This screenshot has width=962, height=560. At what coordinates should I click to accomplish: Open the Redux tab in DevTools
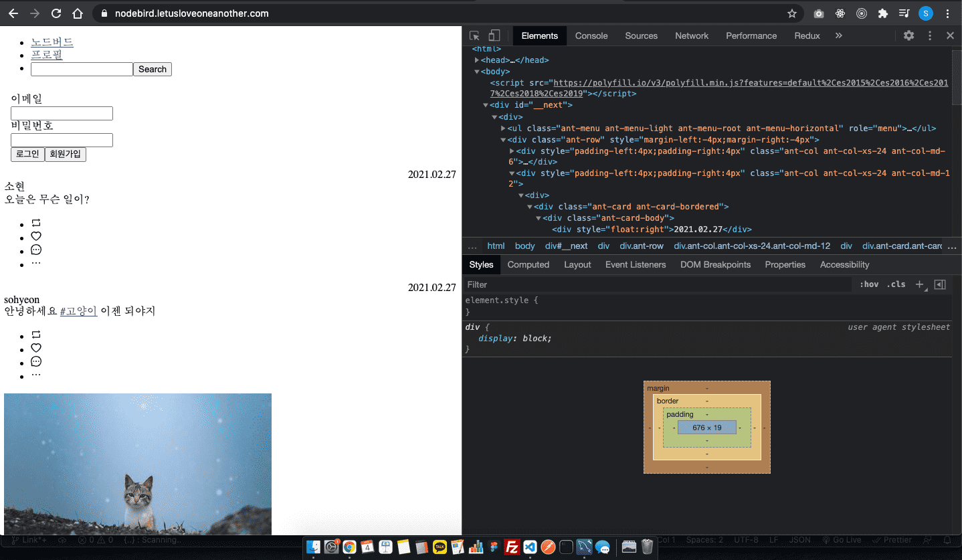tap(807, 36)
